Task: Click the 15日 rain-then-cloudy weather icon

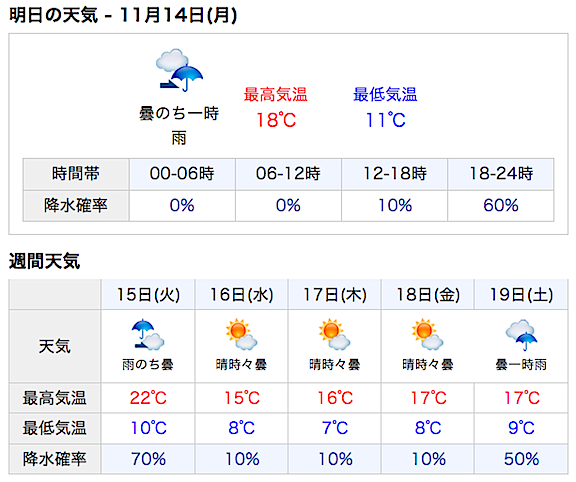Action: [148, 334]
